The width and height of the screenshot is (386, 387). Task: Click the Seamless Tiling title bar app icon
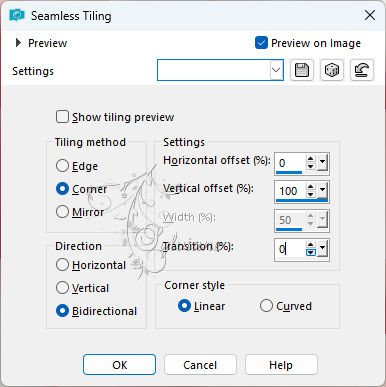coord(17,15)
